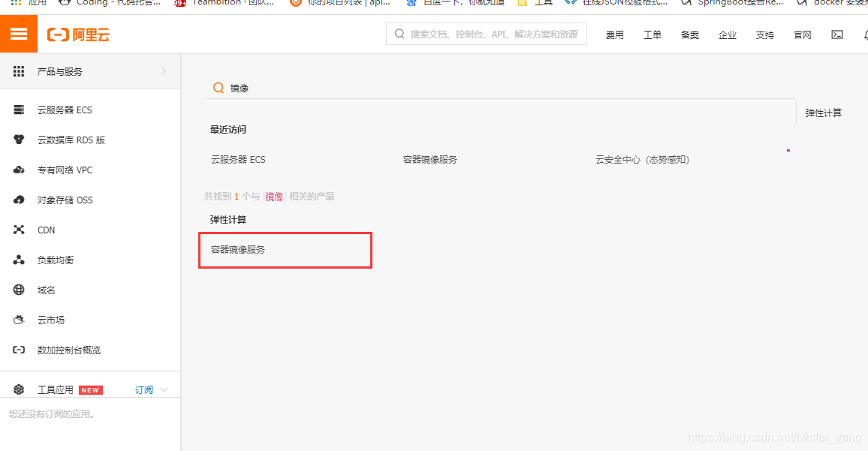The height and width of the screenshot is (451, 868).
Task: Click the 产品与服务 grid icon
Action: tap(19, 71)
